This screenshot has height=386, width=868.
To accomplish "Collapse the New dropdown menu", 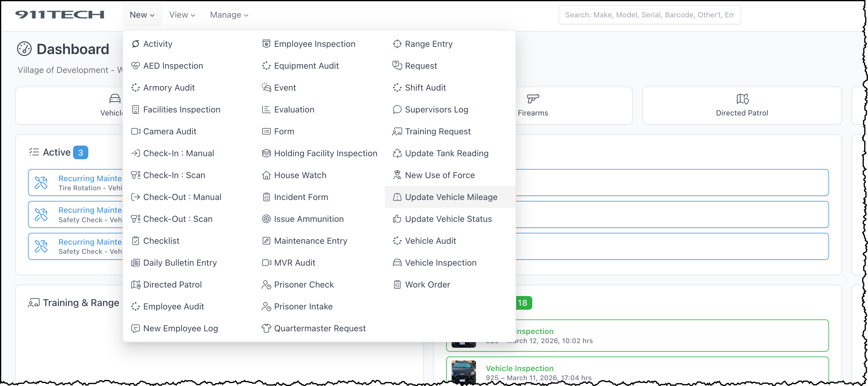I will 142,15.
